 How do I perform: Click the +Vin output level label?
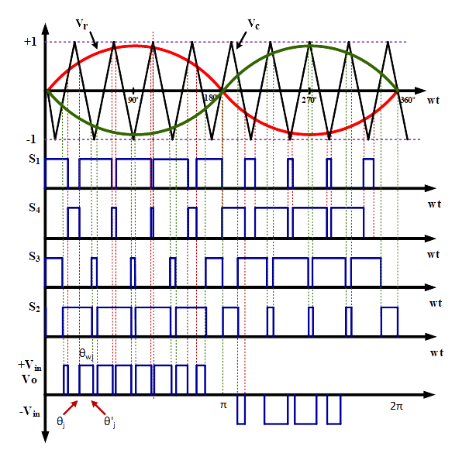(x=29, y=366)
